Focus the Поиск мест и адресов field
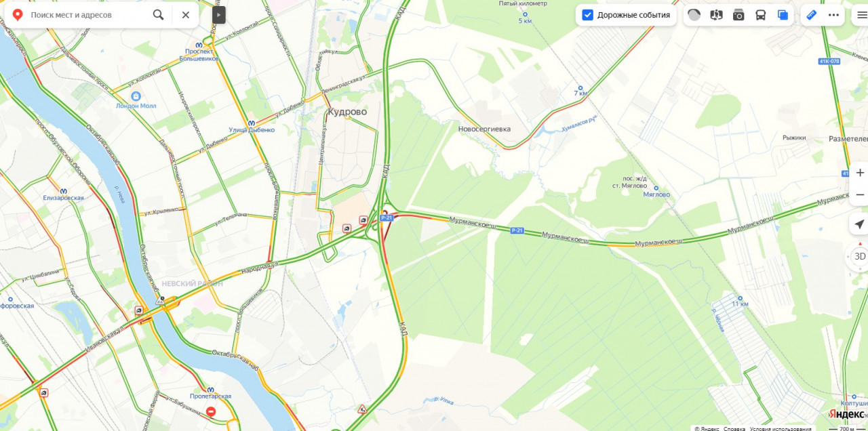 (87, 15)
